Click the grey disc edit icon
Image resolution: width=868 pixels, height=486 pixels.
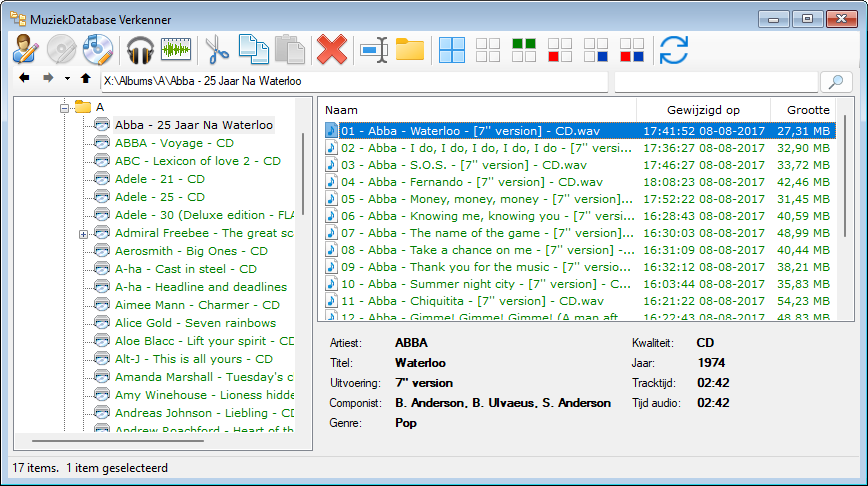pyautogui.click(x=61, y=50)
